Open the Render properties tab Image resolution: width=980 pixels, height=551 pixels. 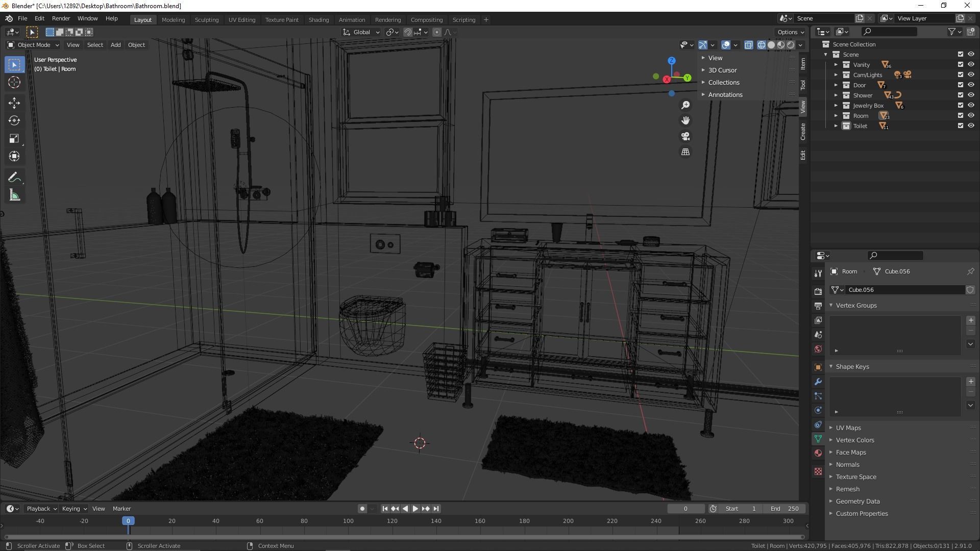tap(818, 291)
